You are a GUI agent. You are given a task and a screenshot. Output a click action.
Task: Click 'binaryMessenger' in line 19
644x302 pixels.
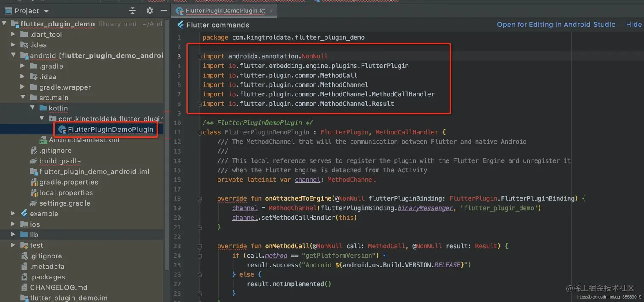pyautogui.click(x=425, y=208)
